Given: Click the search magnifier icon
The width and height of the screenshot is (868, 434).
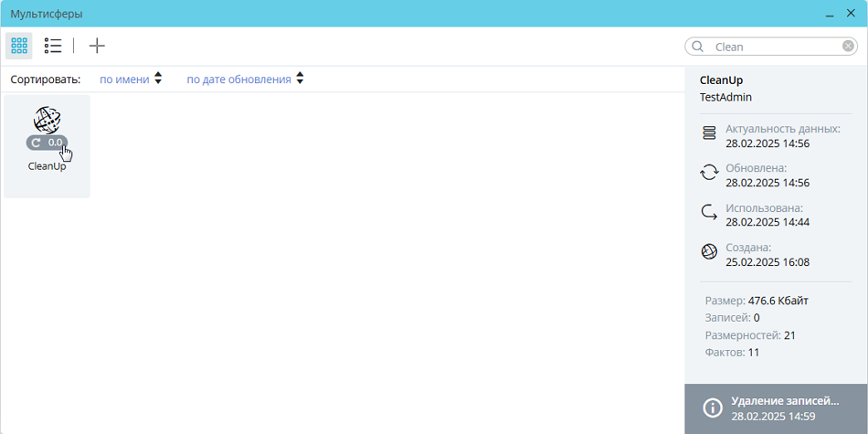Looking at the screenshot, I should (697, 47).
